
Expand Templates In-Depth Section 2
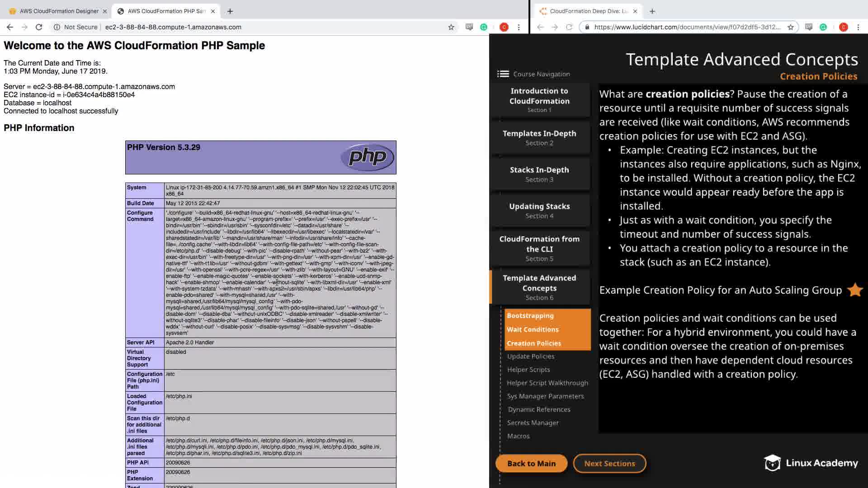539,138
